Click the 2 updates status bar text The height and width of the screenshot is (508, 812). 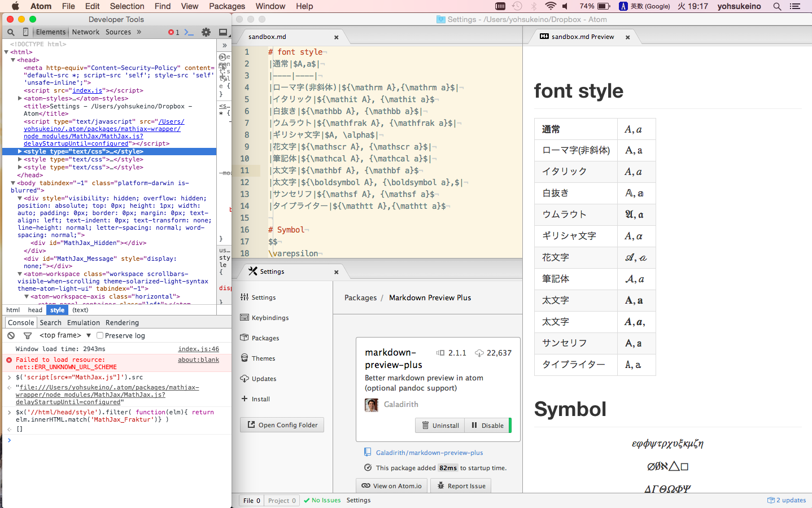click(x=791, y=500)
